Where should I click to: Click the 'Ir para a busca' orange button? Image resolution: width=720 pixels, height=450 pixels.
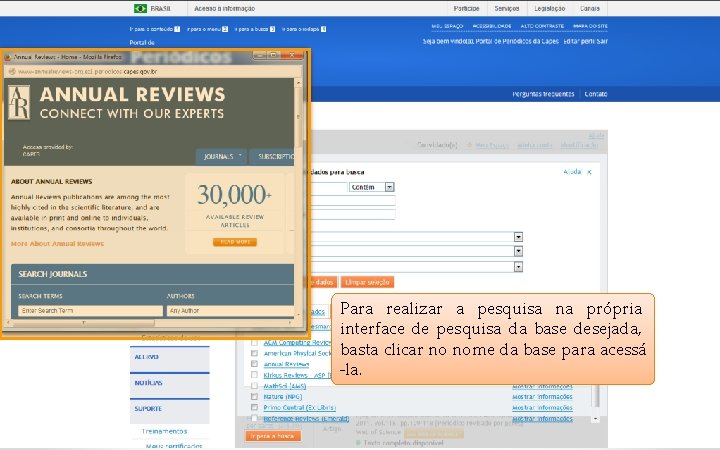(273, 436)
